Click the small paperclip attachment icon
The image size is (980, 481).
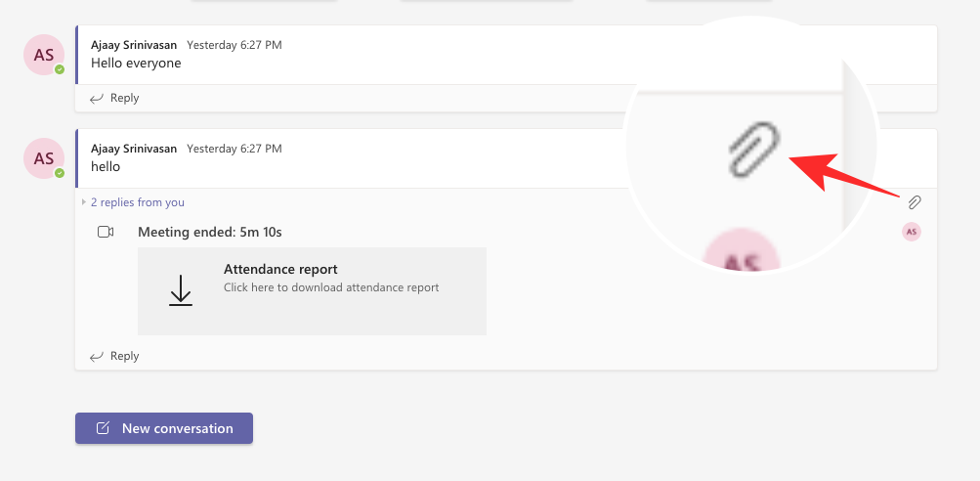point(914,202)
